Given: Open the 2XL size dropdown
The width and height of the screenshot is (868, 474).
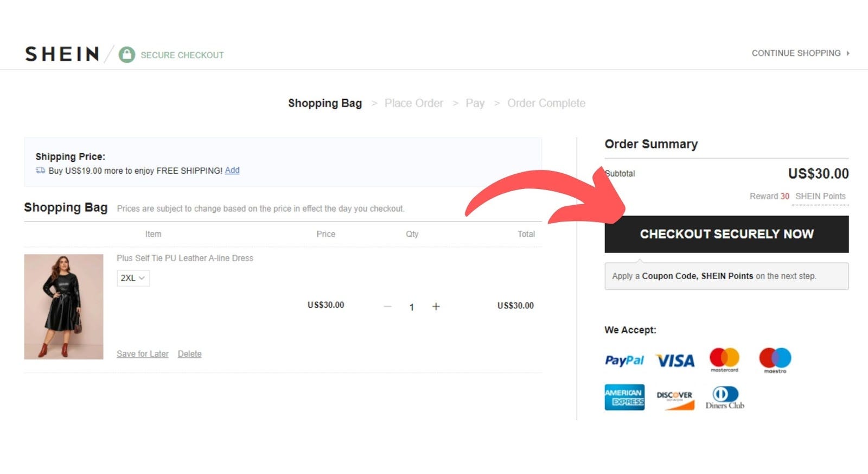Looking at the screenshot, I should 133,278.
